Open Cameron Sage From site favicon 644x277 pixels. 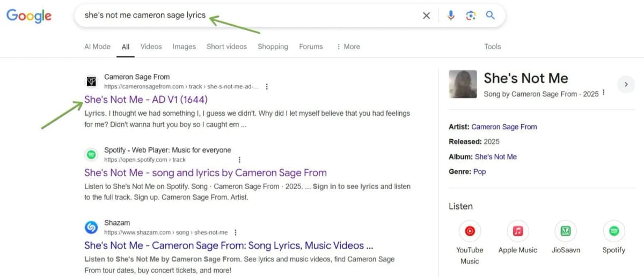[91, 81]
